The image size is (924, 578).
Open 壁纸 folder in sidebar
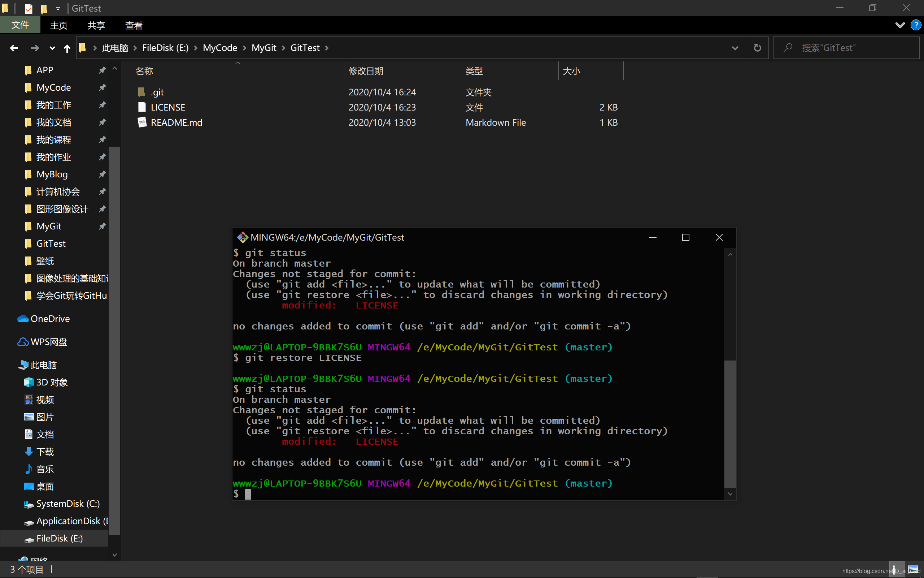pos(45,261)
